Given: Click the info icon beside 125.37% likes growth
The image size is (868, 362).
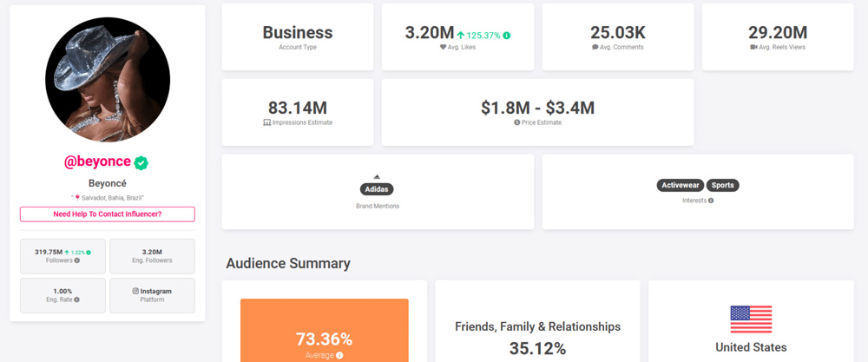Looking at the screenshot, I should (x=507, y=36).
